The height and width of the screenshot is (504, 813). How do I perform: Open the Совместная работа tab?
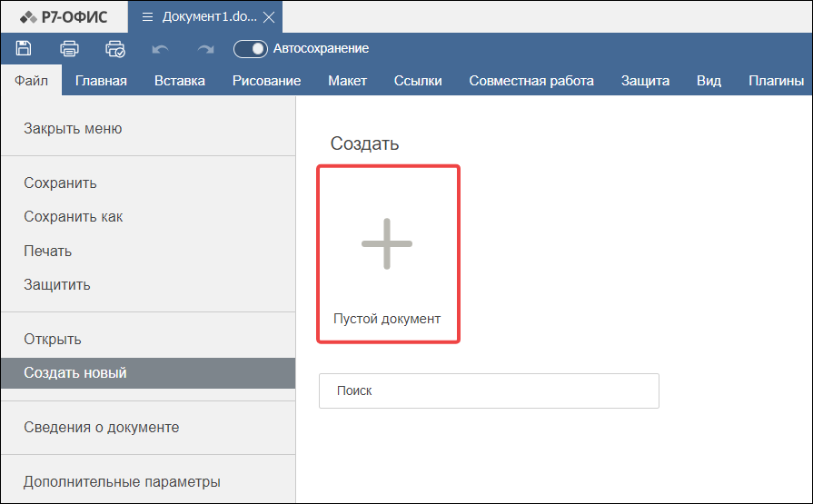tap(531, 81)
